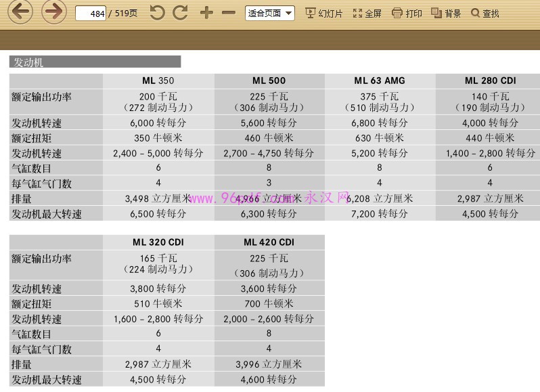
Task: Open the 背景 background option
Action: [446, 14]
